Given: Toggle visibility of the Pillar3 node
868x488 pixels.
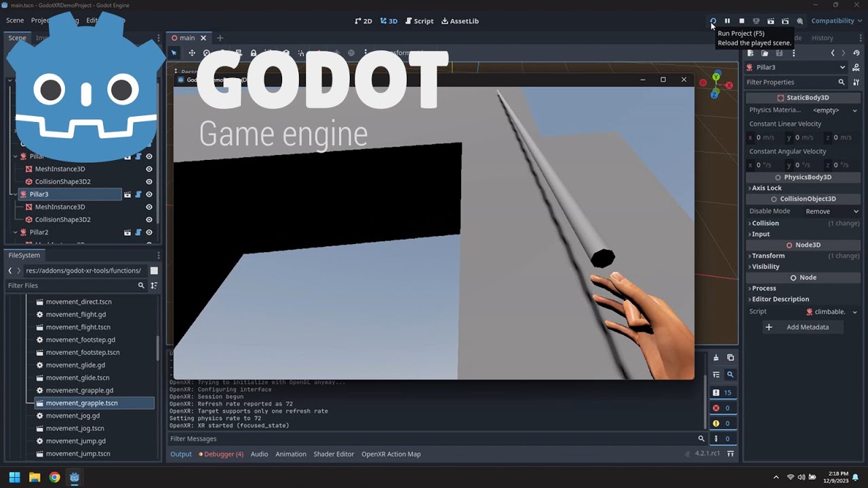Looking at the screenshot, I should coord(149,195).
